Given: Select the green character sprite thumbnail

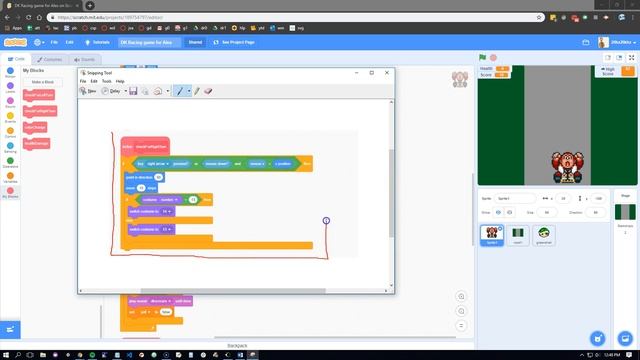Looking at the screenshot, I should [544, 235].
